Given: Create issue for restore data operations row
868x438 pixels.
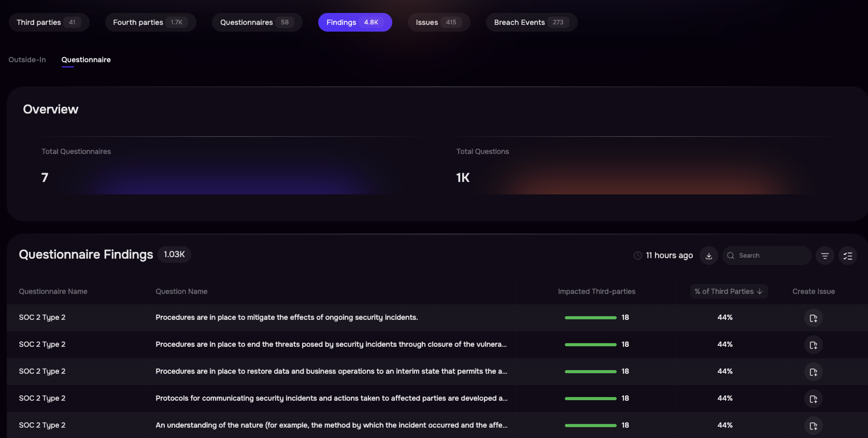Looking at the screenshot, I should pos(813,372).
